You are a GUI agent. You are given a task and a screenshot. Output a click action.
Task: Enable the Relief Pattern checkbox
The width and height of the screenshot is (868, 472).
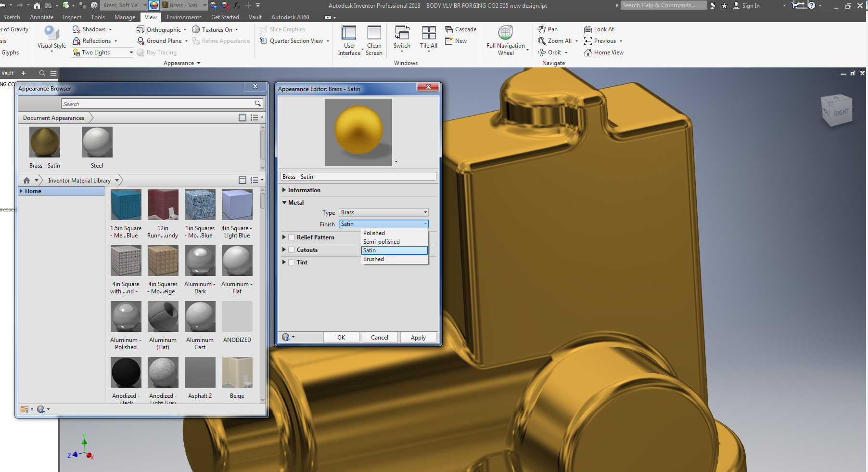291,237
